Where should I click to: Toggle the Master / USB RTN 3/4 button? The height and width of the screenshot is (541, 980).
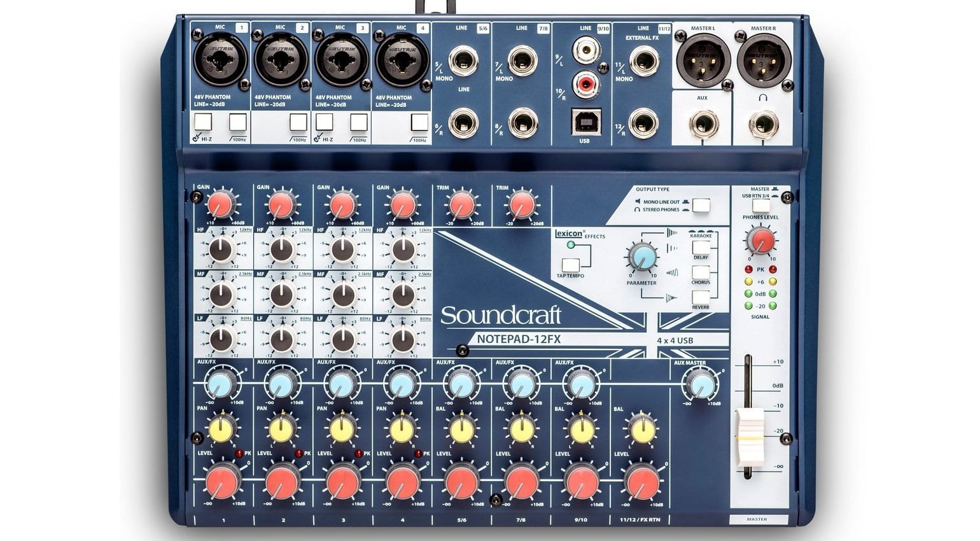760,206
